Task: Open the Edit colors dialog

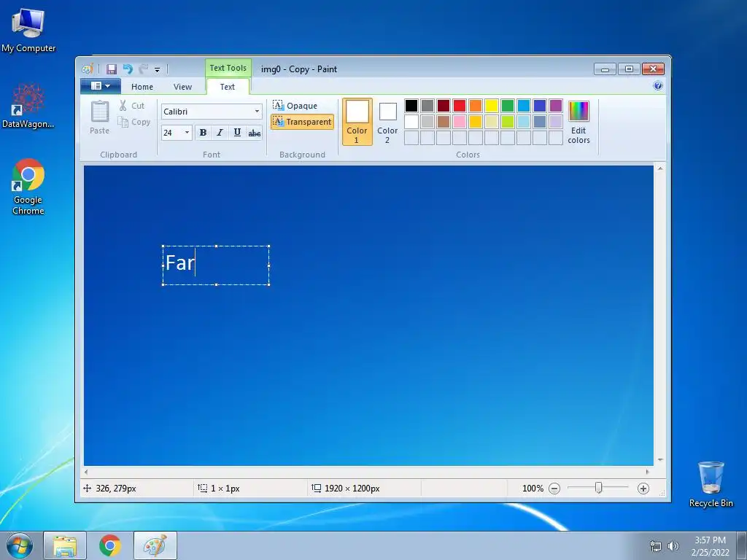Action: coord(578,122)
